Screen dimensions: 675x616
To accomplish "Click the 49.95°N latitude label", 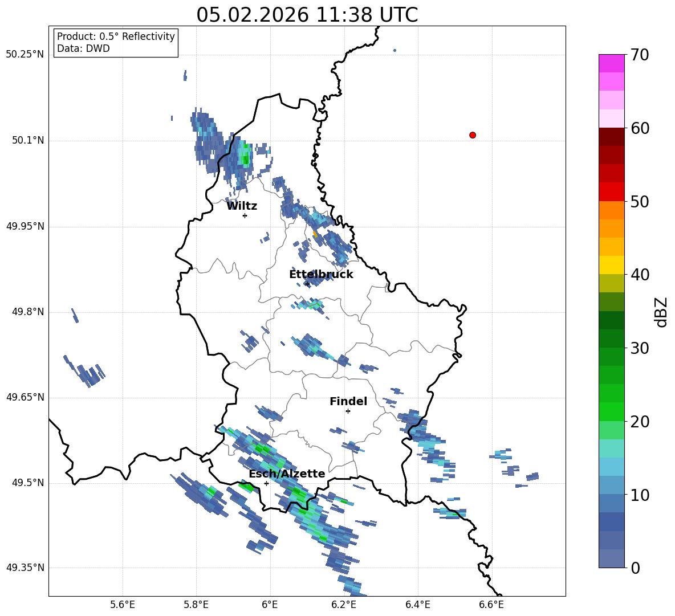I will [25, 226].
